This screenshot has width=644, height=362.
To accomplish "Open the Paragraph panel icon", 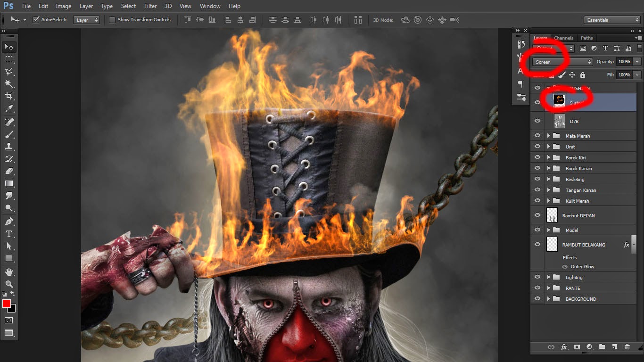I will point(521,84).
